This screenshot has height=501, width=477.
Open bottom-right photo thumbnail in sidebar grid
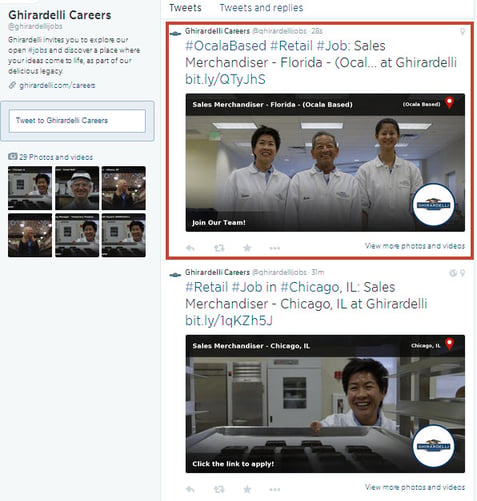tap(124, 235)
